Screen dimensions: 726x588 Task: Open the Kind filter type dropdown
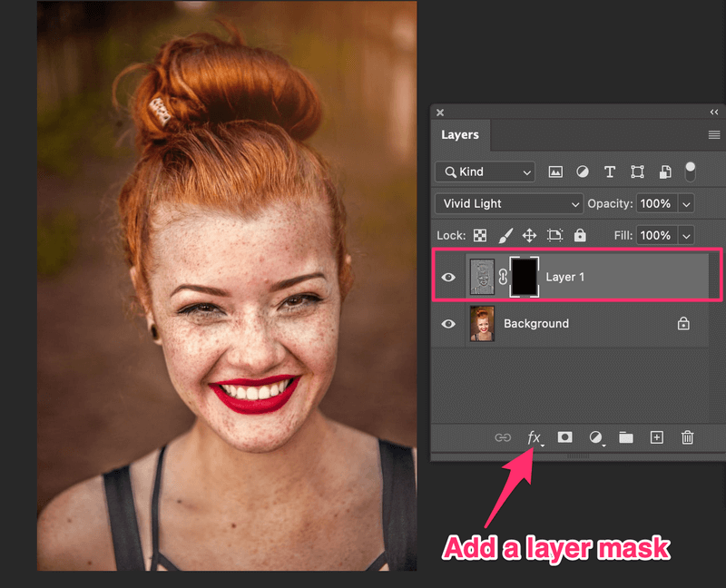click(x=486, y=171)
